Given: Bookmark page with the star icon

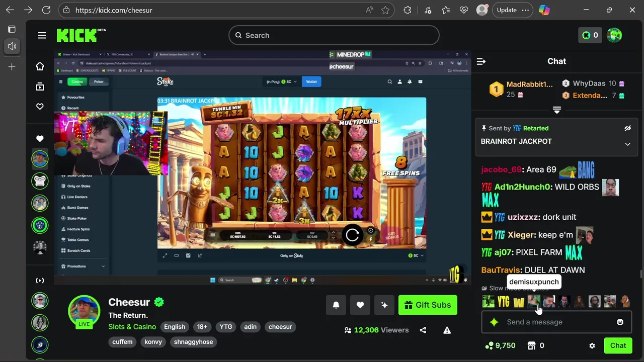Looking at the screenshot, I should (x=385, y=10).
